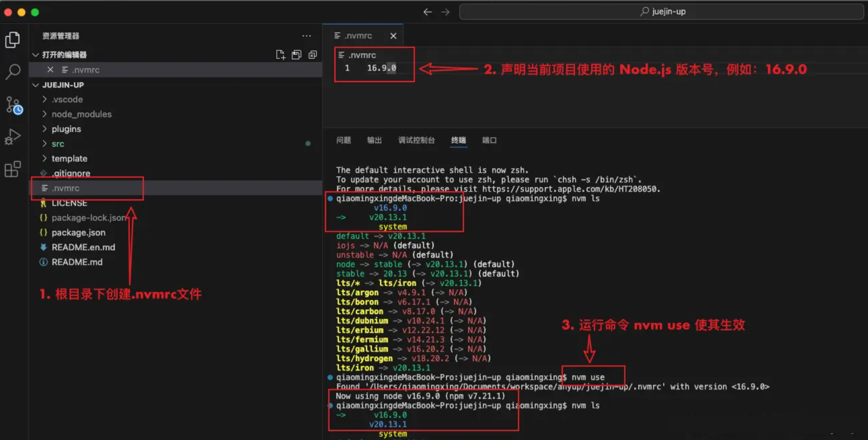Switch to the 调试控制台 panel tab

click(417, 140)
